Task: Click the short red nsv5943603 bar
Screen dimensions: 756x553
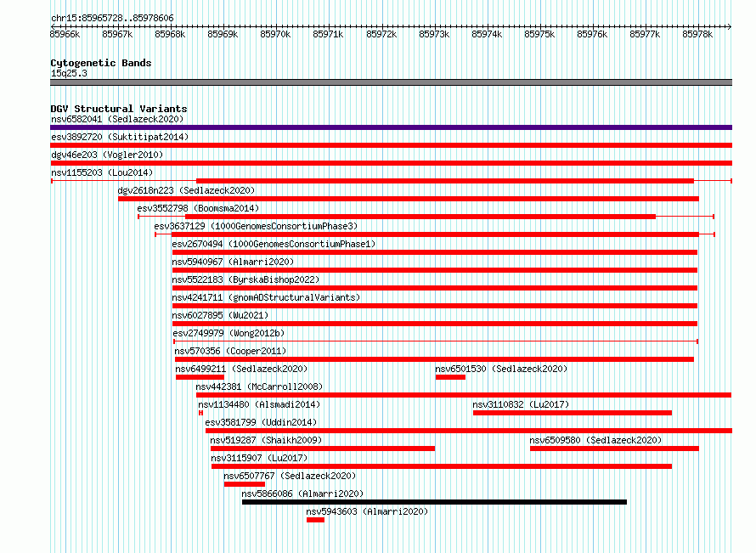Action: tap(315, 520)
